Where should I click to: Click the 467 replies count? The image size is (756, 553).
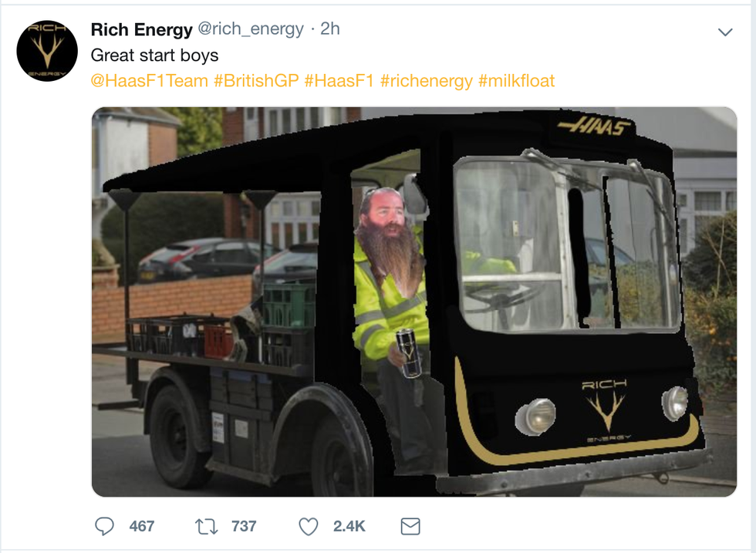142,526
